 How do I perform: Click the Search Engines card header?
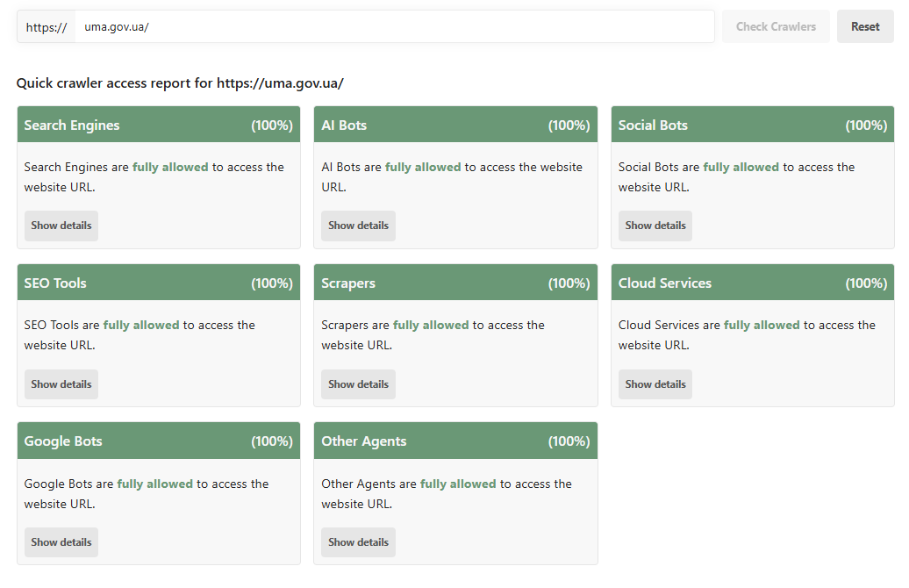(x=158, y=125)
